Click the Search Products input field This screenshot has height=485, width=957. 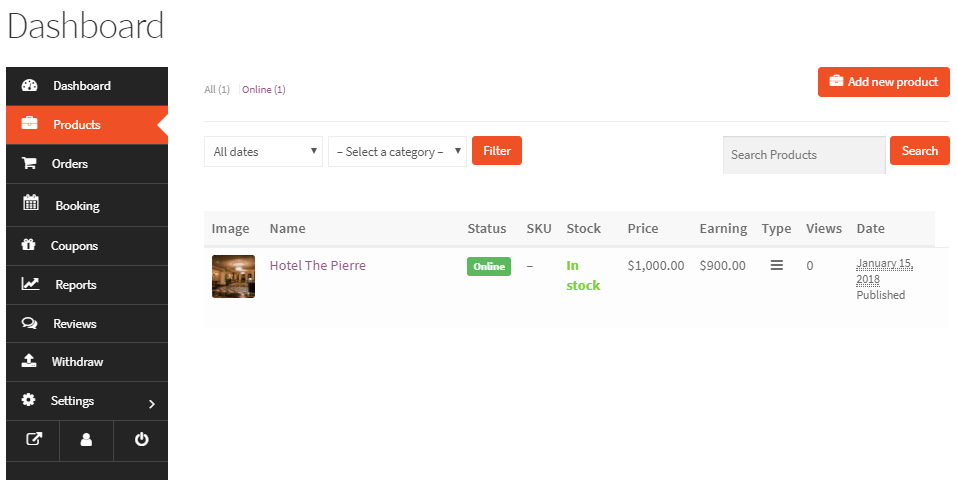pos(803,155)
